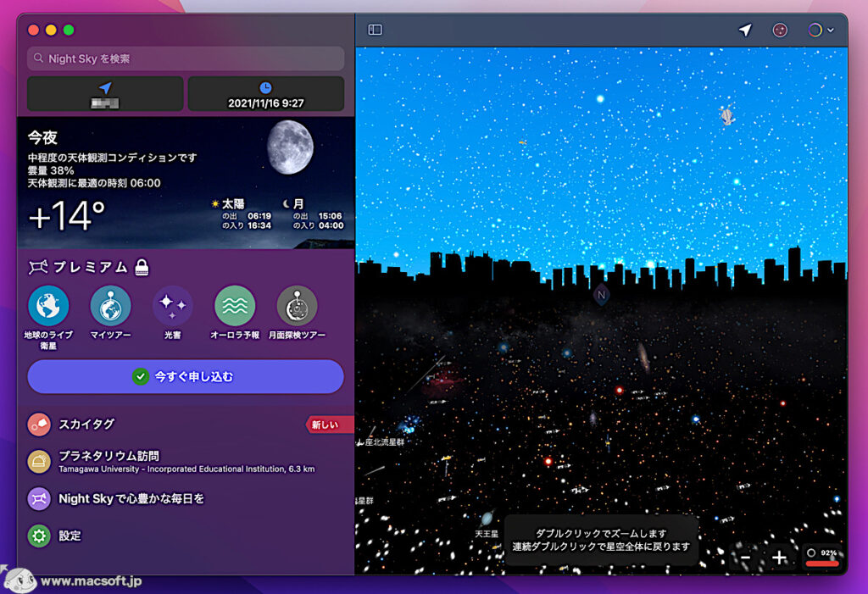Click the 今夜 heading

click(x=42, y=137)
